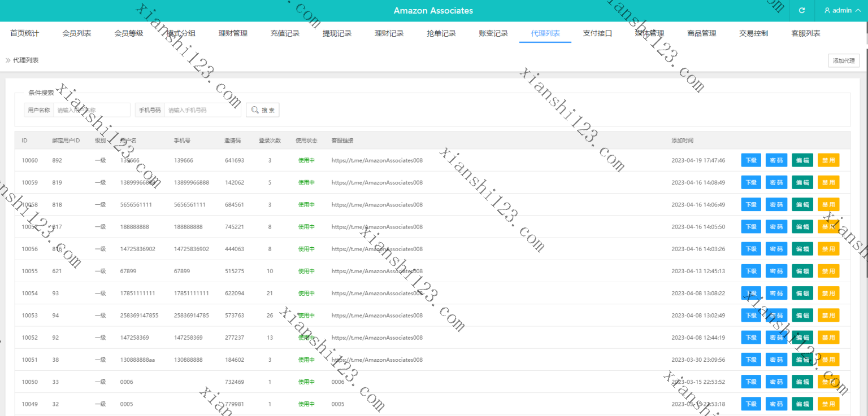The width and height of the screenshot is (868, 416).
Task: Click the 代理列表 breadcrumb
Action: 26,60
